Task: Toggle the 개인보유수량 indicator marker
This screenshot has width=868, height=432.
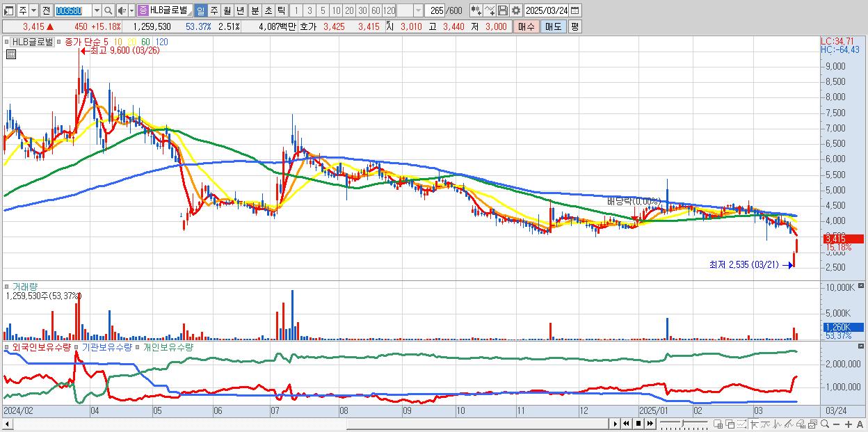Action: (138, 346)
